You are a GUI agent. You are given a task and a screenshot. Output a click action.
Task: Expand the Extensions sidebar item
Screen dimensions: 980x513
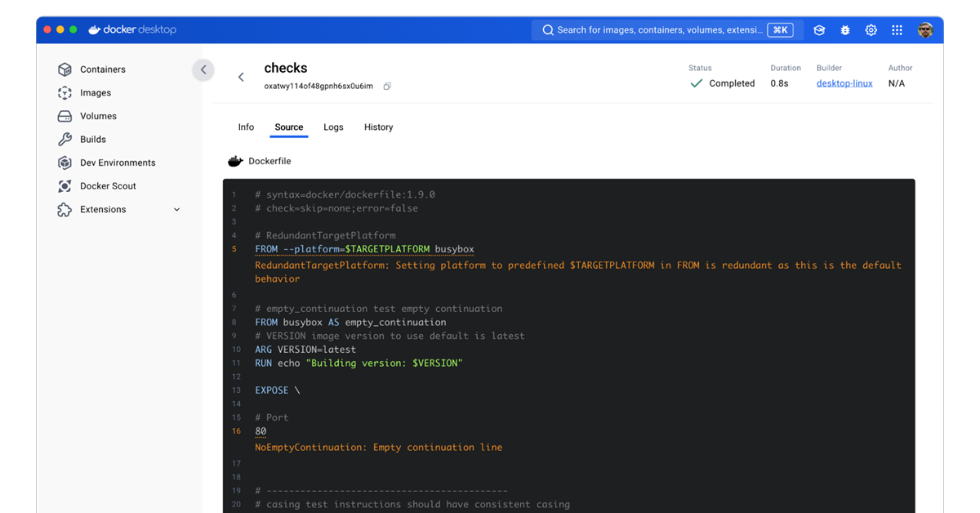(x=176, y=209)
